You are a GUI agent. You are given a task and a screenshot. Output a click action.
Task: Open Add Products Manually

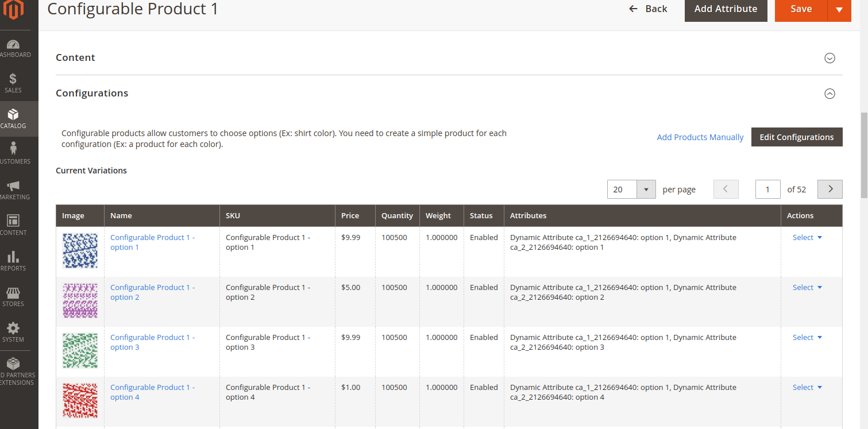click(700, 137)
